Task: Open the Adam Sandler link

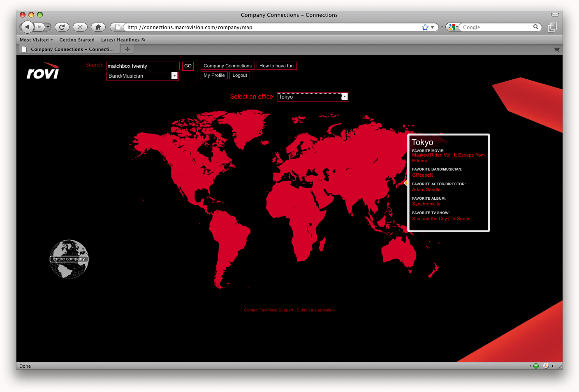Action: coord(427,189)
